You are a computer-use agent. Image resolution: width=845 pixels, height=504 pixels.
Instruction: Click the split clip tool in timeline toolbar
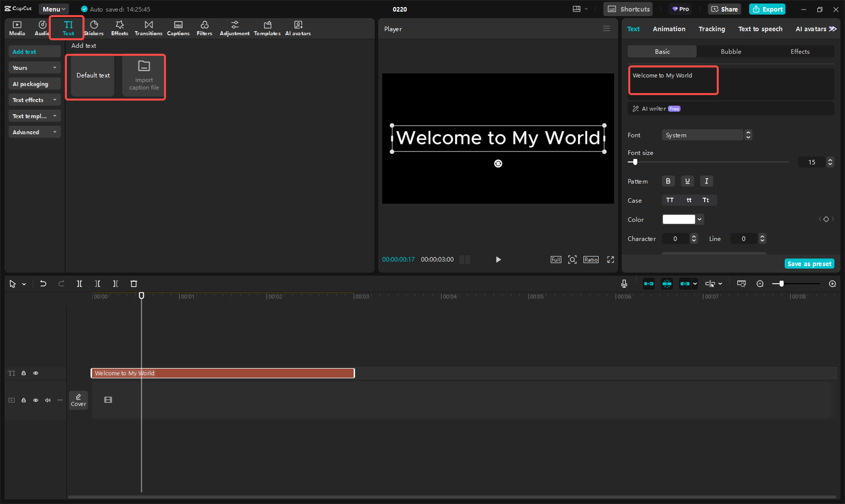(x=79, y=284)
